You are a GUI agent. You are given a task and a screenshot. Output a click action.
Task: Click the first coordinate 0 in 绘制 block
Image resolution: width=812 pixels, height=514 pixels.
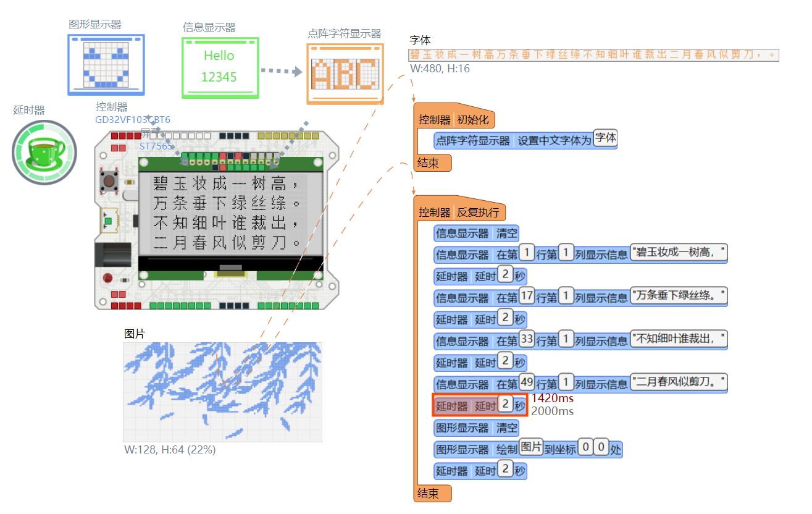point(585,447)
